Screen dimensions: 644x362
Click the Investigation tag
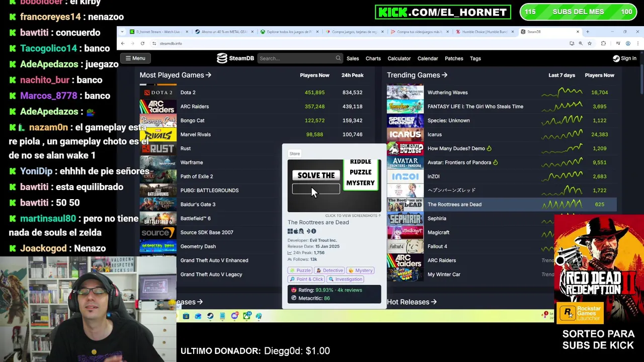(345, 279)
